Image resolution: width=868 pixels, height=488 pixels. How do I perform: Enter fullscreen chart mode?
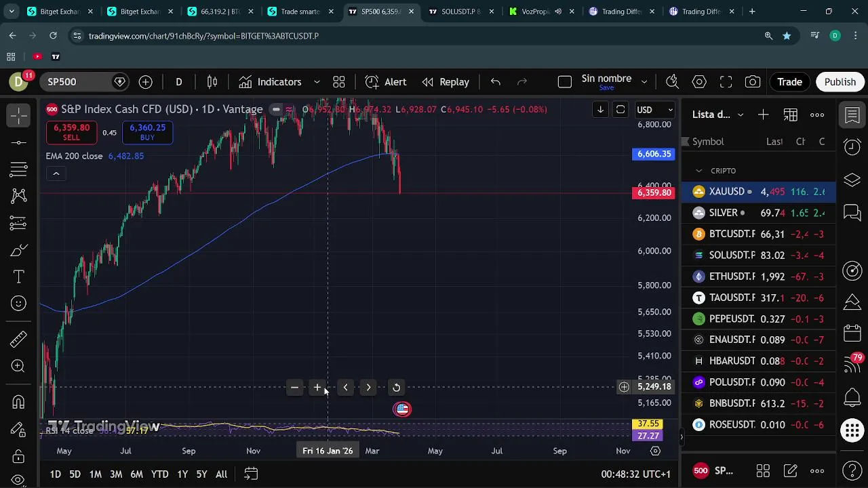coord(726,82)
